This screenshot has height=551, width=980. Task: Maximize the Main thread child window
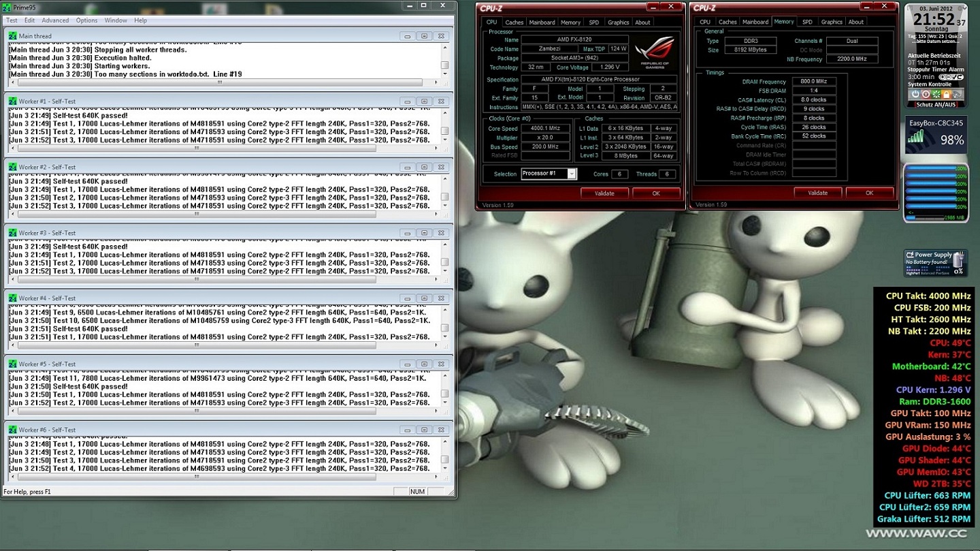click(424, 36)
